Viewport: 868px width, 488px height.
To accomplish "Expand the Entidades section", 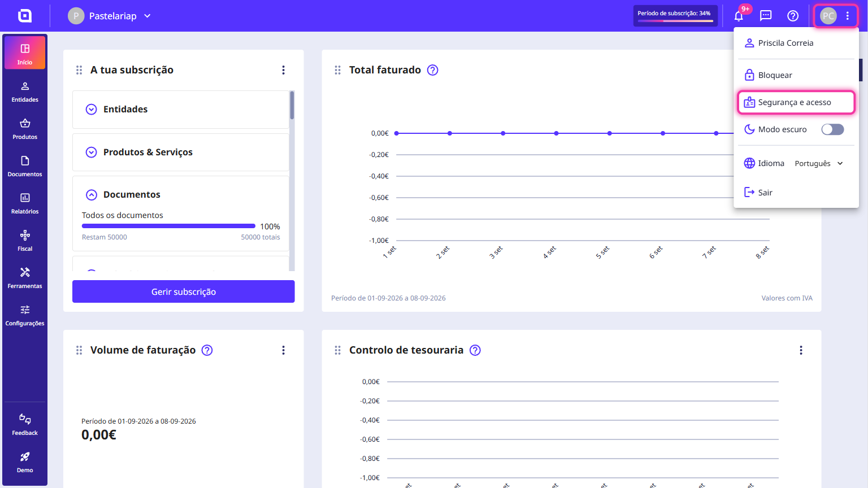I will pos(181,110).
